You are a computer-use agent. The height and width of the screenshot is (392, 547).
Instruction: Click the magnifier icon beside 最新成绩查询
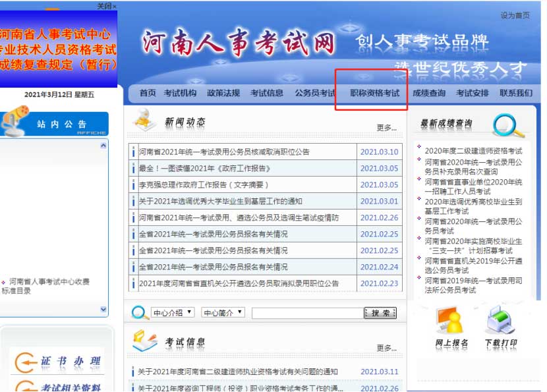point(507,124)
